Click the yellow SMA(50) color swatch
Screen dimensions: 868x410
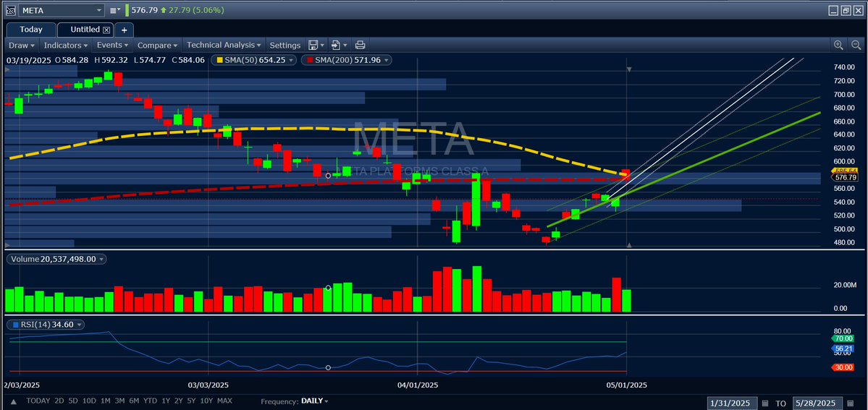pyautogui.click(x=220, y=60)
